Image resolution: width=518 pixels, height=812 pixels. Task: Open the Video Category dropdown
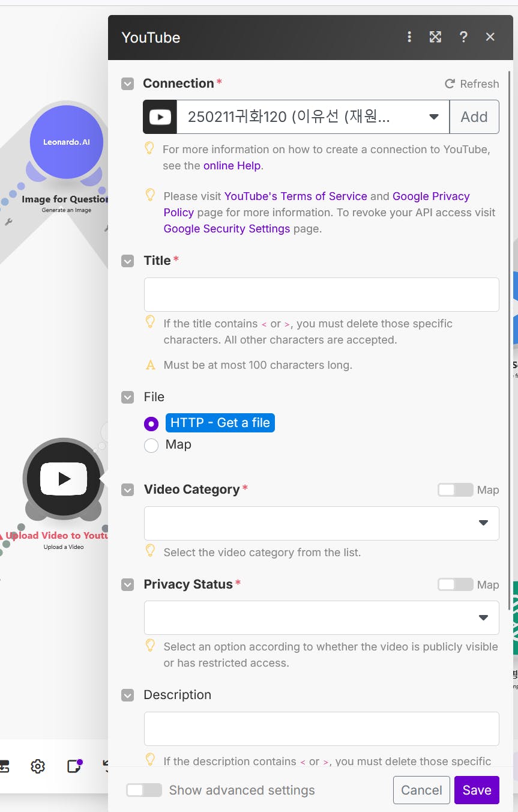tap(322, 523)
